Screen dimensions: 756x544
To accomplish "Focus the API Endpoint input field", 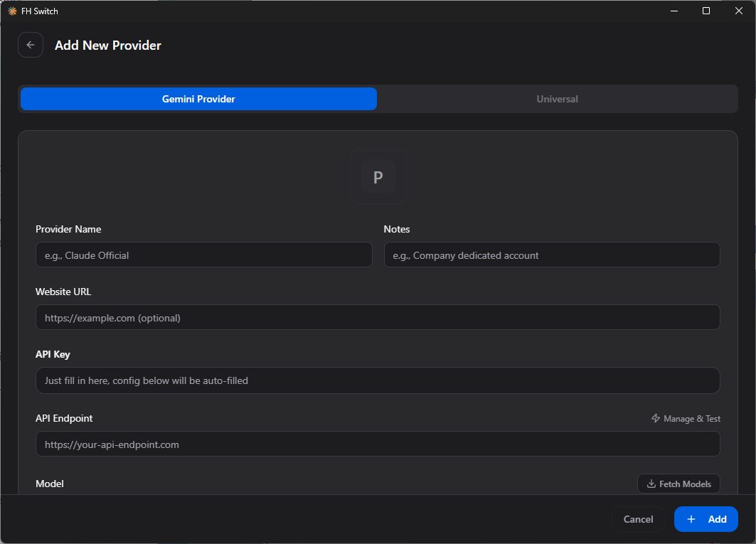I will pyautogui.click(x=378, y=444).
